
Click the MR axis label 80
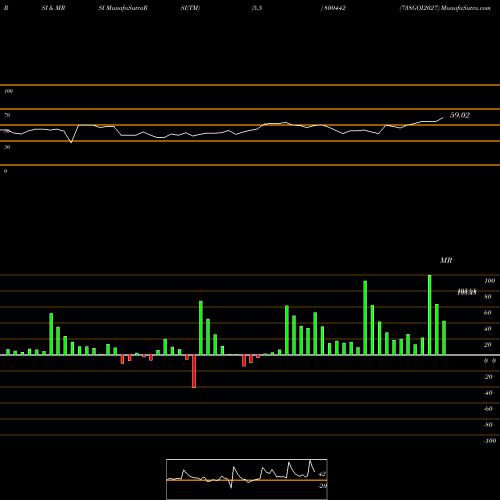[x=488, y=297]
